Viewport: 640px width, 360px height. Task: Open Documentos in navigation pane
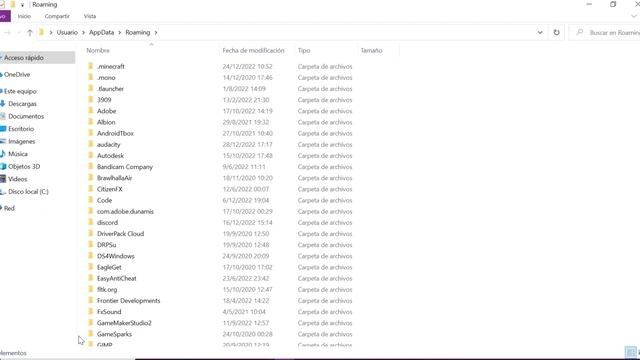[26, 116]
